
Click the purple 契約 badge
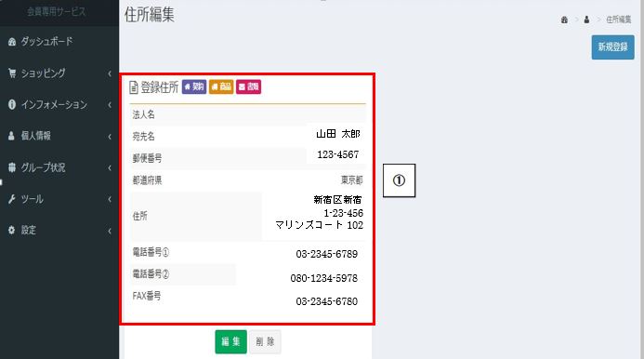[194, 86]
